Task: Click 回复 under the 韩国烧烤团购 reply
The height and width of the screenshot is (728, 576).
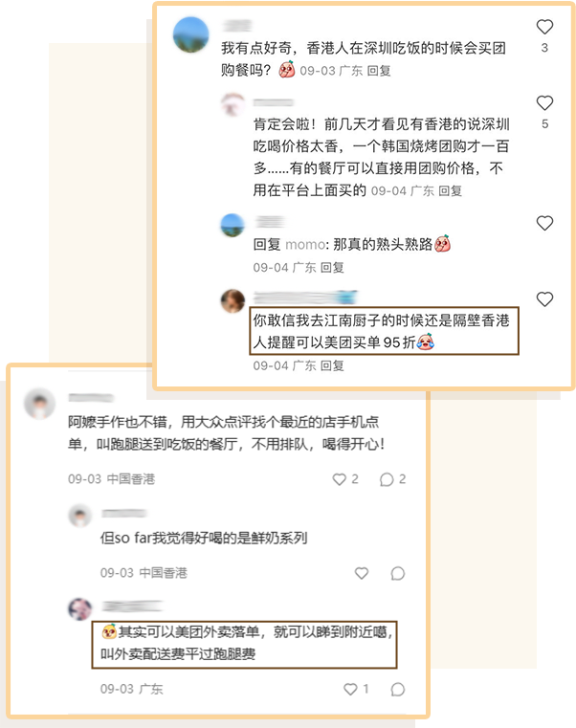Action: tap(450, 190)
